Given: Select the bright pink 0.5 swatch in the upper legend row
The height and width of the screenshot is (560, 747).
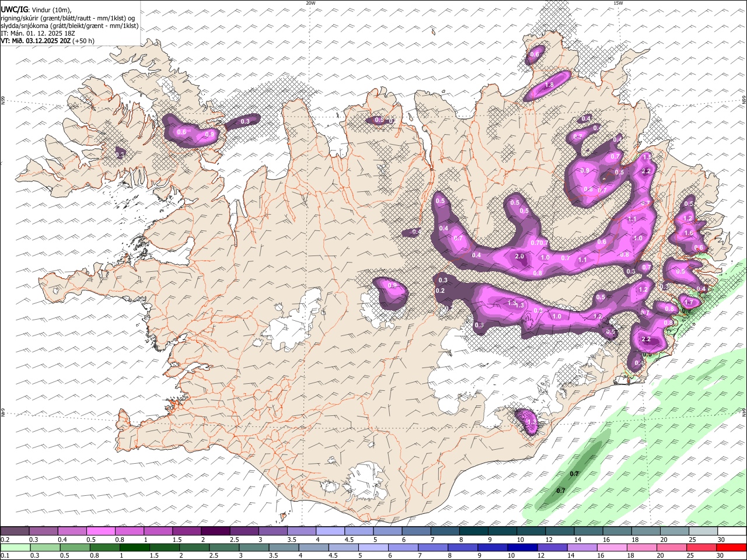Looking at the screenshot, I should 100,531.
